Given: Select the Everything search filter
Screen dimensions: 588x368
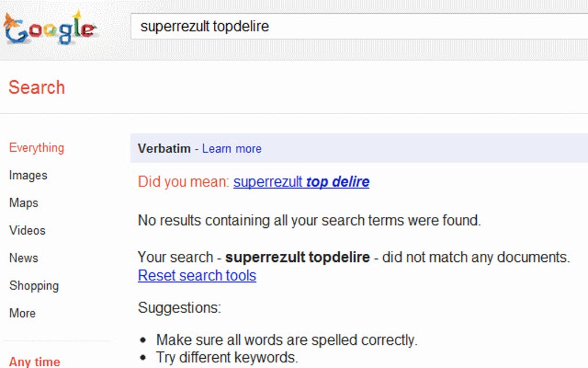Looking at the screenshot, I should (x=36, y=148).
